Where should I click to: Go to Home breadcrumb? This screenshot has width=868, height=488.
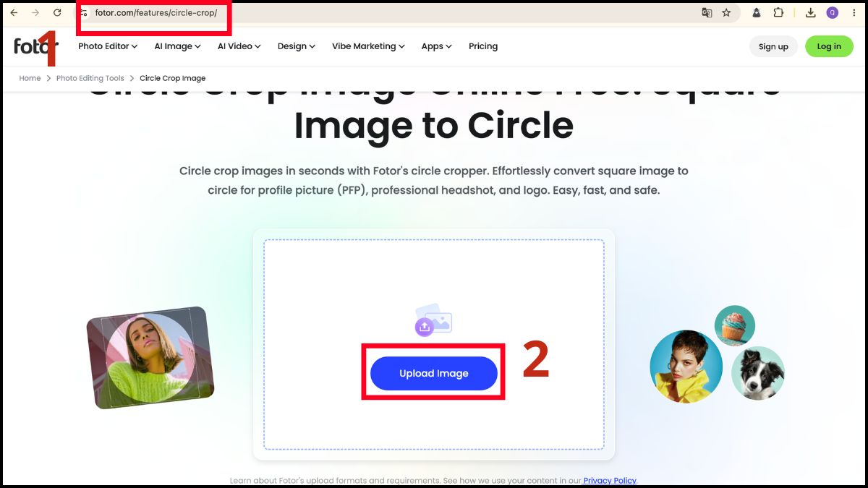tap(30, 78)
